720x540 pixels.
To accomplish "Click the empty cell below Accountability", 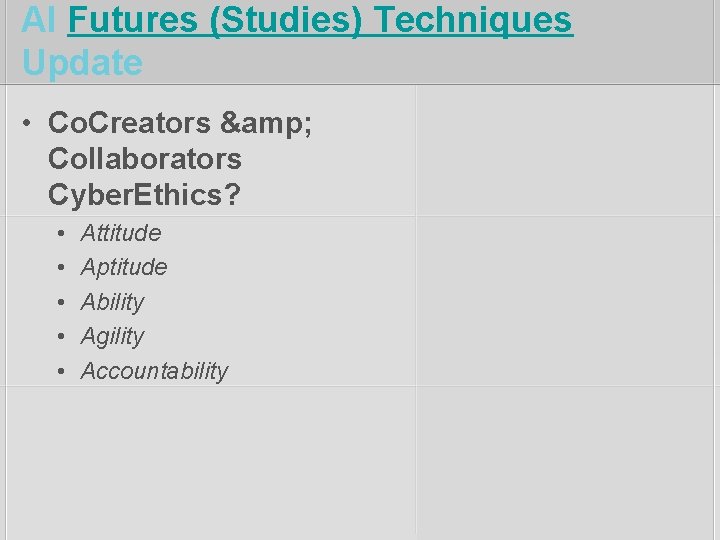I will pos(211,463).
